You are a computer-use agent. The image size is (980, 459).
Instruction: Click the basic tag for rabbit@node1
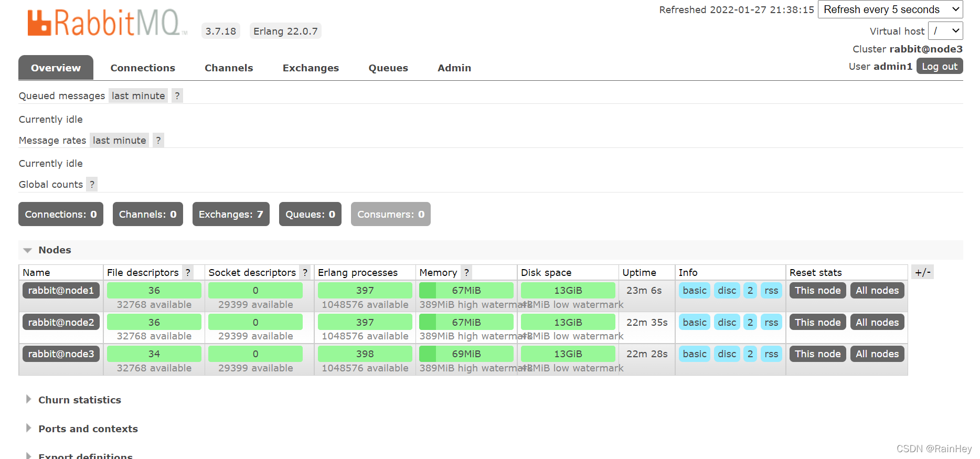tap(695, 290)
